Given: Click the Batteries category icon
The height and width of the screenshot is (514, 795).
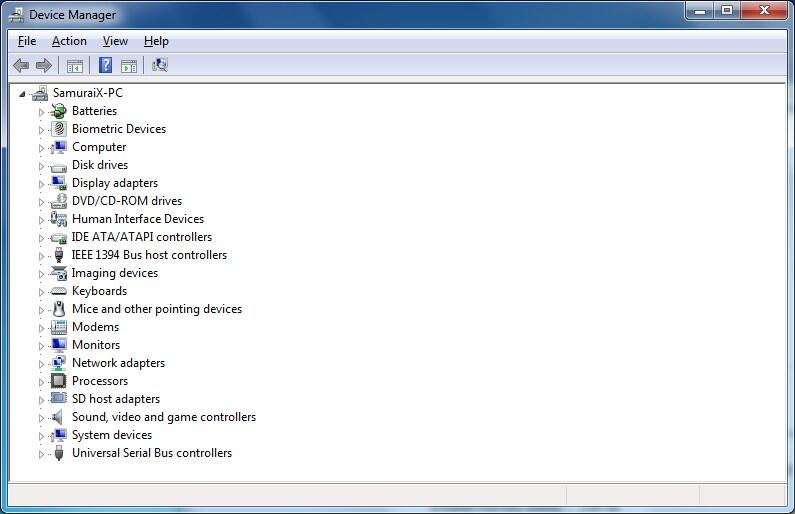Looking at the screenshot, I should 59,111.
